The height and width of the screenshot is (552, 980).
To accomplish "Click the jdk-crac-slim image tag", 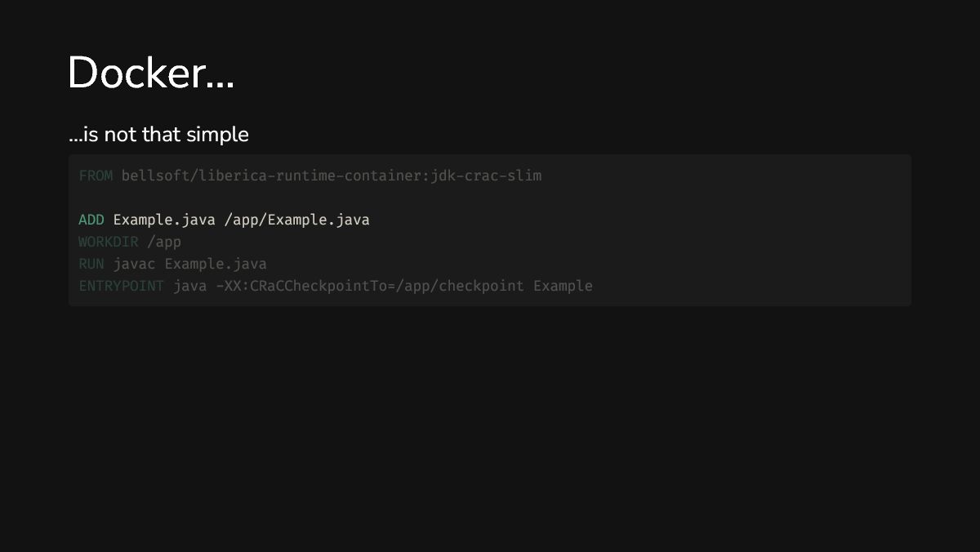I will tap(487, 176).
